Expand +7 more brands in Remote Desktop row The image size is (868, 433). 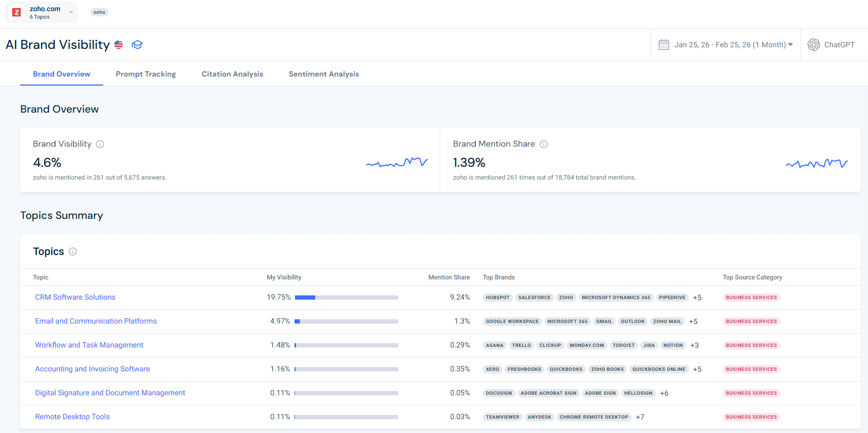point(640,417)
